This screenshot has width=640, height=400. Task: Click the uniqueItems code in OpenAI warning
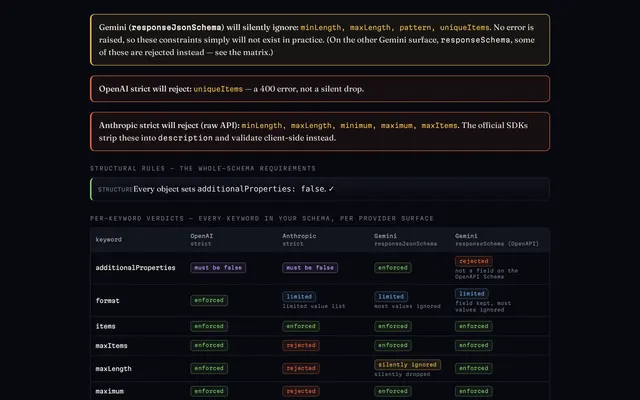pyautogui.click(x=218, y=89)
